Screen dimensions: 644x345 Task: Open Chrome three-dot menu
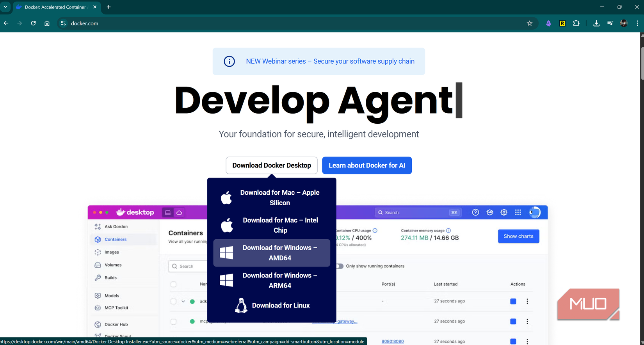tap(637, 23)
